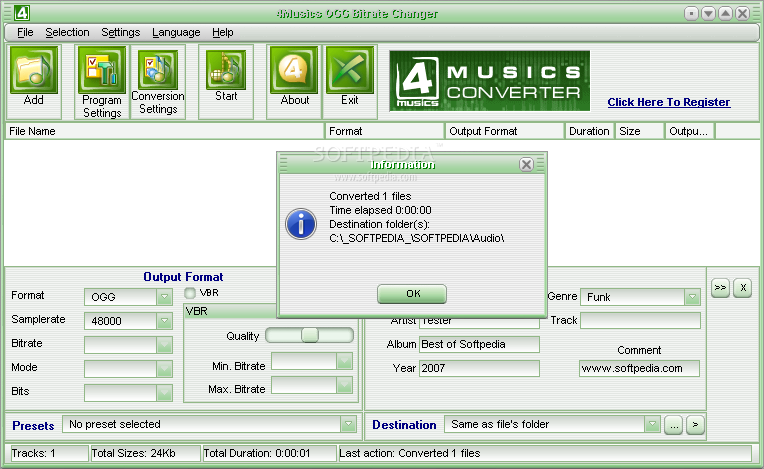
Task: Click the Format column header
Action: click(x=384, y=131)
